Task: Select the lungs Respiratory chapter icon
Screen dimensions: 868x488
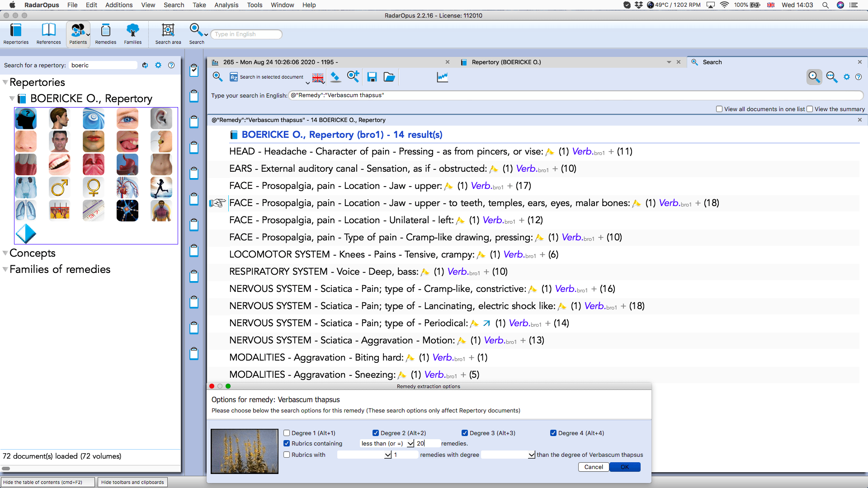Action: [26, 211]
